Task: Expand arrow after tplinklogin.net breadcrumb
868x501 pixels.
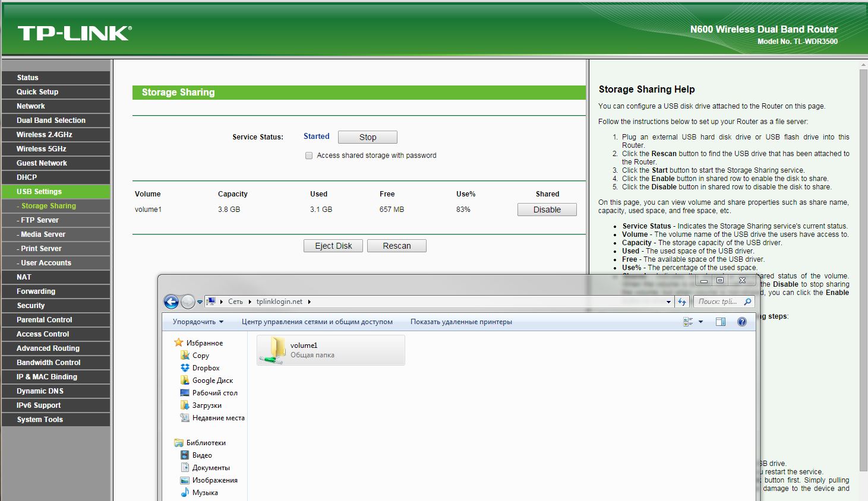Action: [309, 302]
